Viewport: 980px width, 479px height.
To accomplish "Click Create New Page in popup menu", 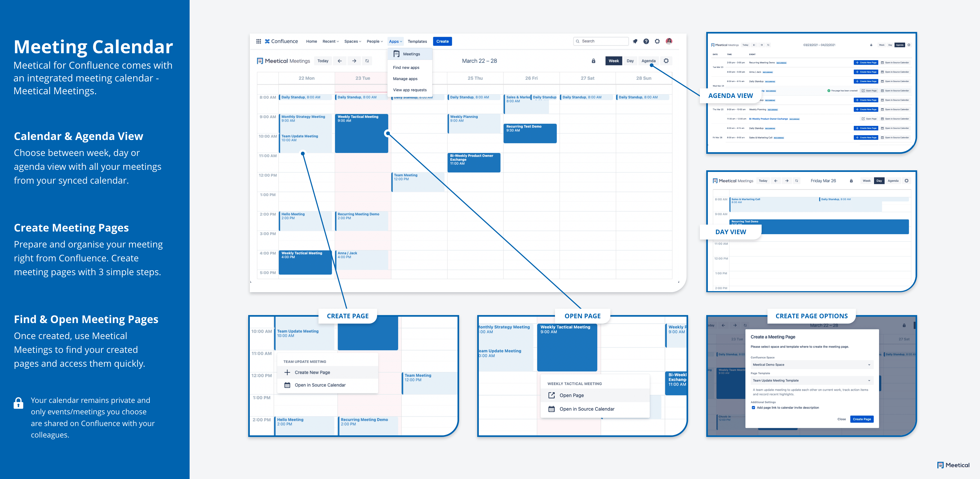I will click(327, 372).
